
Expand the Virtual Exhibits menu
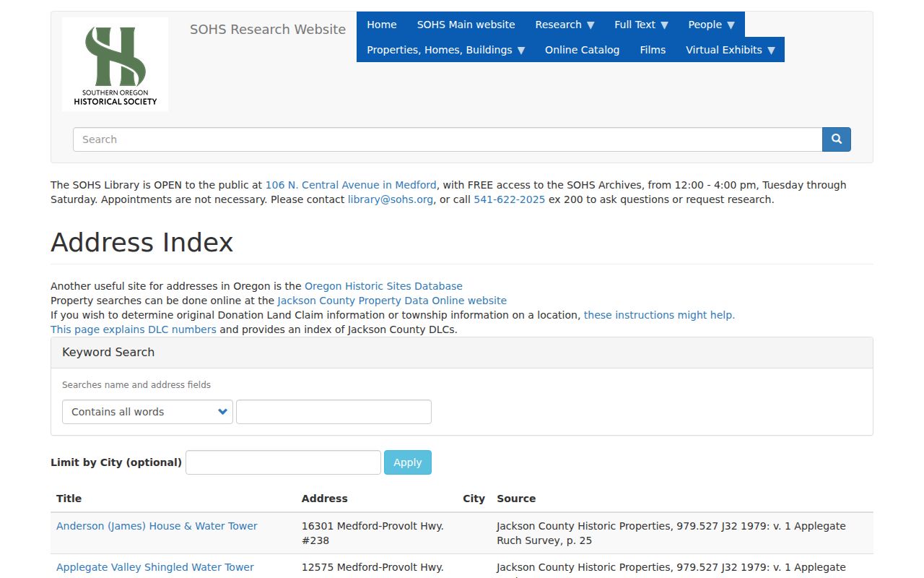pos(731,50)
